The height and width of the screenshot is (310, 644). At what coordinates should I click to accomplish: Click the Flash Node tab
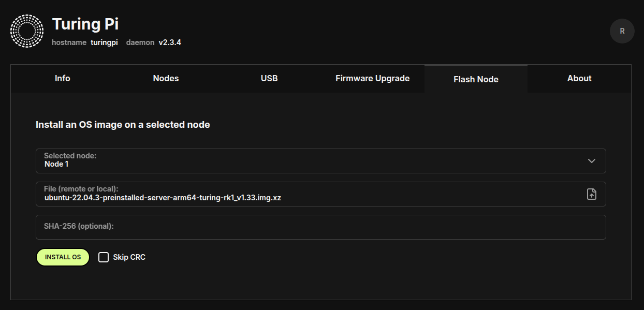(476, 79)
